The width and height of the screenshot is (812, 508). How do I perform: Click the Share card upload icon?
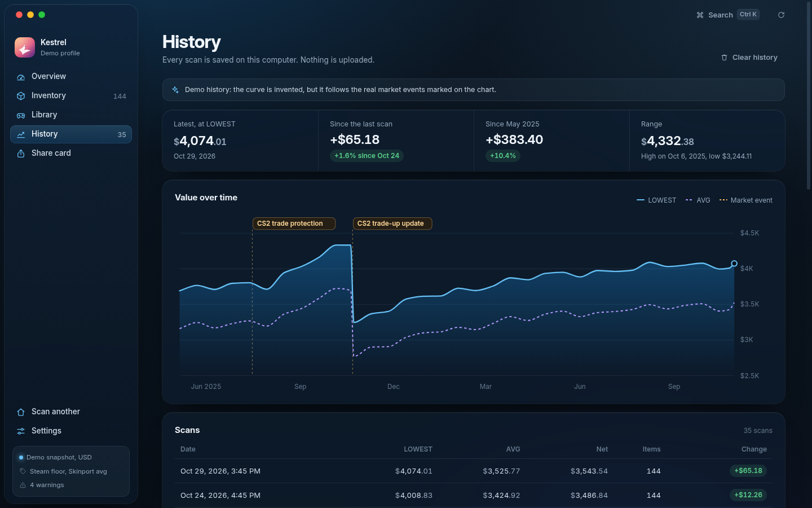[21, 154]
